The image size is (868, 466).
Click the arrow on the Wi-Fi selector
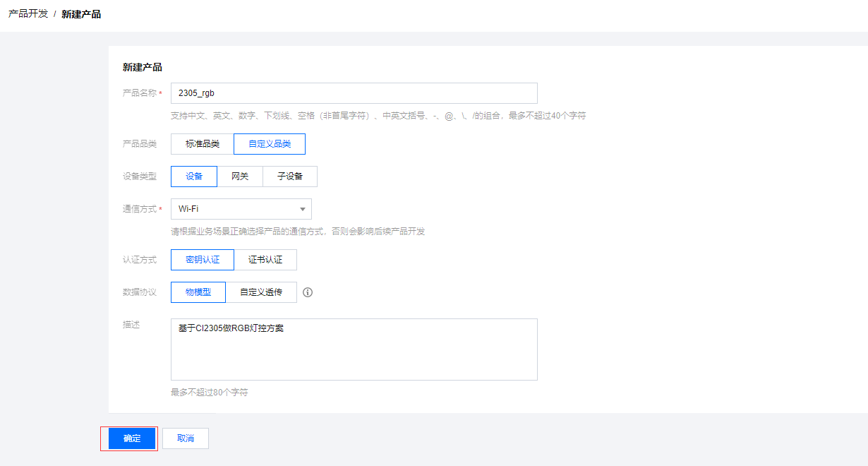coord(302,209)
